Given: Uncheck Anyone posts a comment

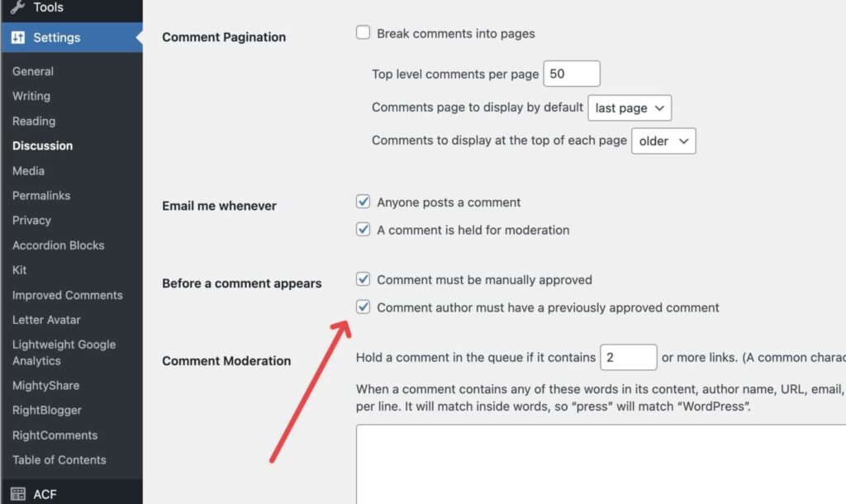Looking at the screenshot, I should 363,202.
